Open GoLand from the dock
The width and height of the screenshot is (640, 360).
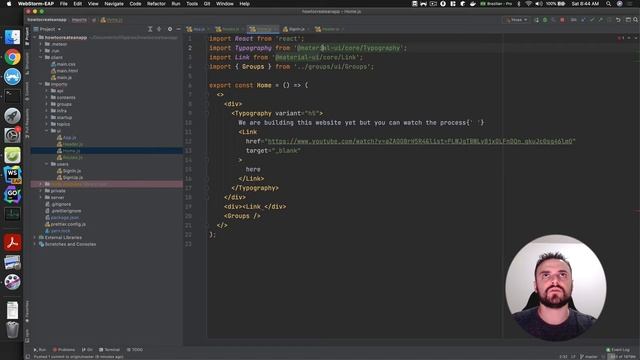[x=12, y=195]
